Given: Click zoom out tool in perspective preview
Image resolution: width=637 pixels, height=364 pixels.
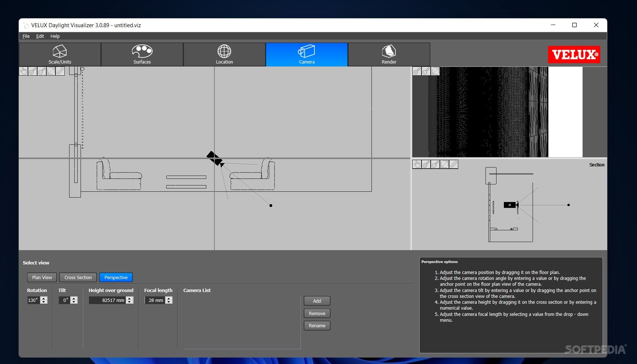Looking at the screenshot, I should 426,71.
